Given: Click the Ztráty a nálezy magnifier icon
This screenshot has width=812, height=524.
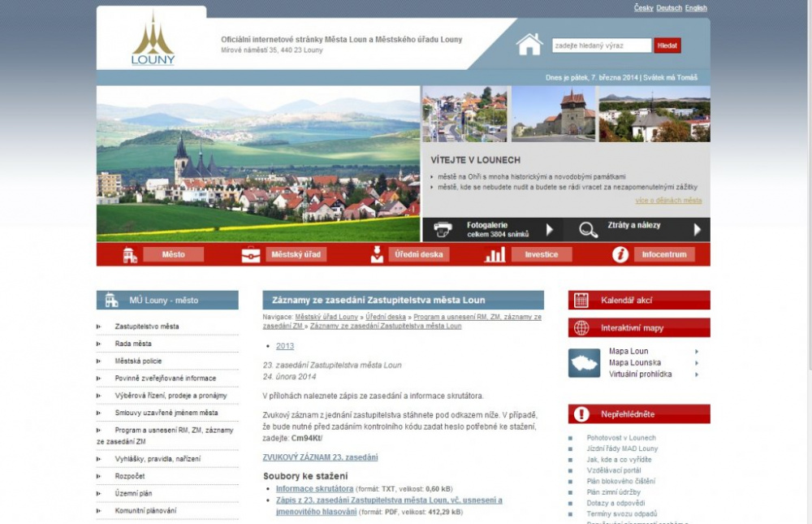Looking at the screenshot, I should (x=588, y=230).
